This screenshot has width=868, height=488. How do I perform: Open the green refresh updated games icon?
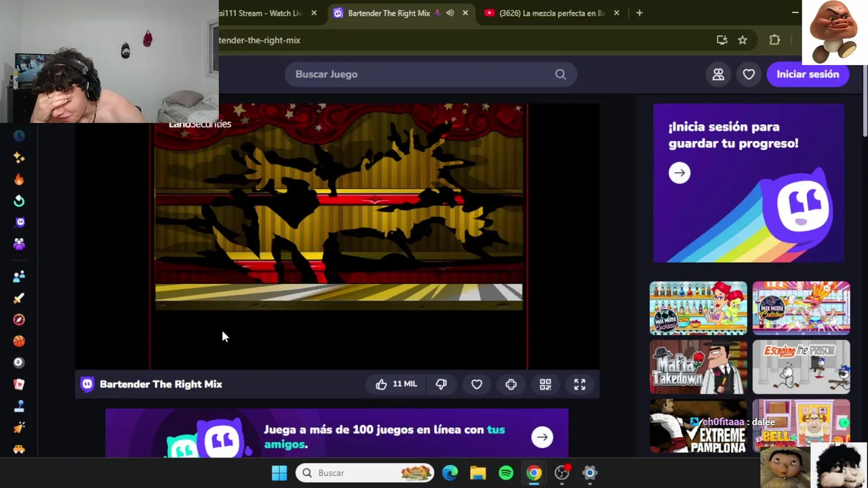[19, 201]
